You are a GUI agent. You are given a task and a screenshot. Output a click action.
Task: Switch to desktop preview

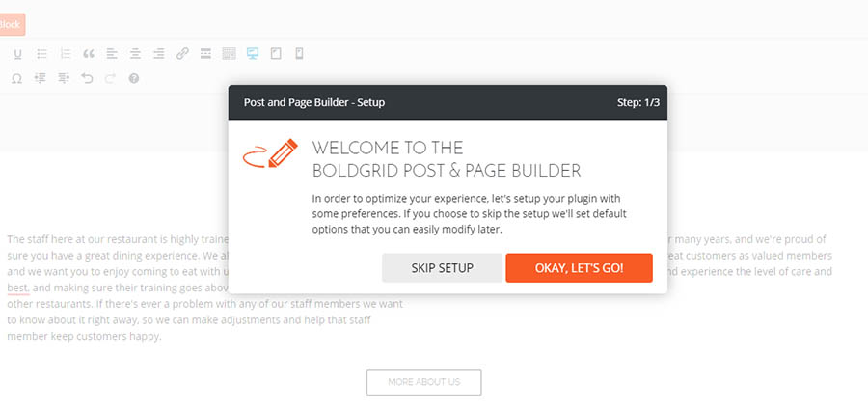pyautogui.click(x=253, y=54)
